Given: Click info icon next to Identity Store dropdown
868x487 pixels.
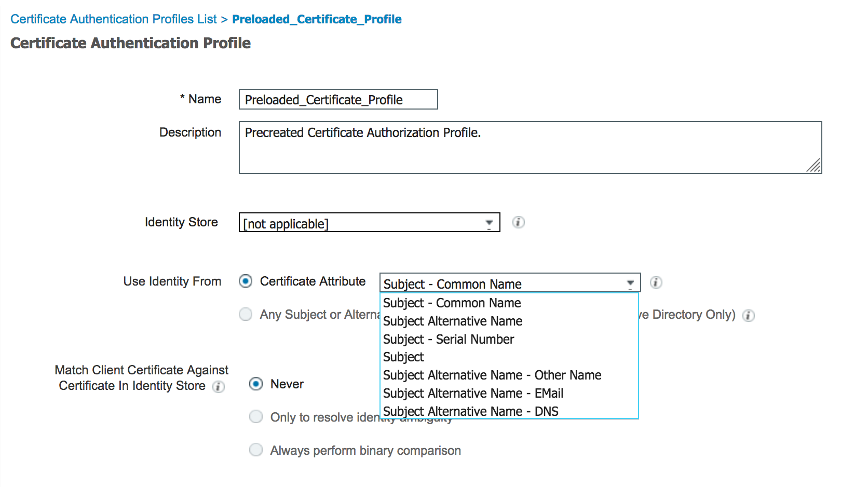Looking at the screenshot, I should [518, 222].
